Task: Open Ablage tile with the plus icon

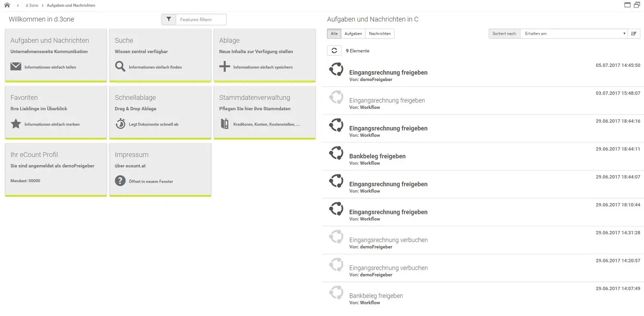Action: [x=264, y=55]
